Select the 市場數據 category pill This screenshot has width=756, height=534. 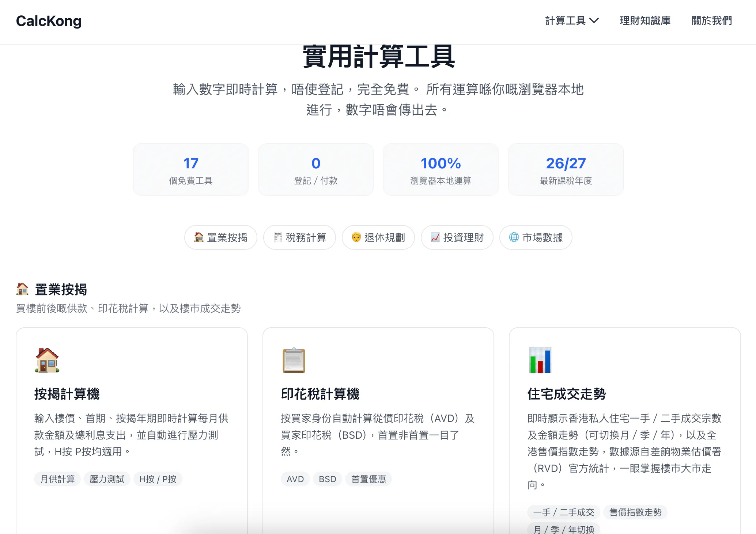(536, 237)
